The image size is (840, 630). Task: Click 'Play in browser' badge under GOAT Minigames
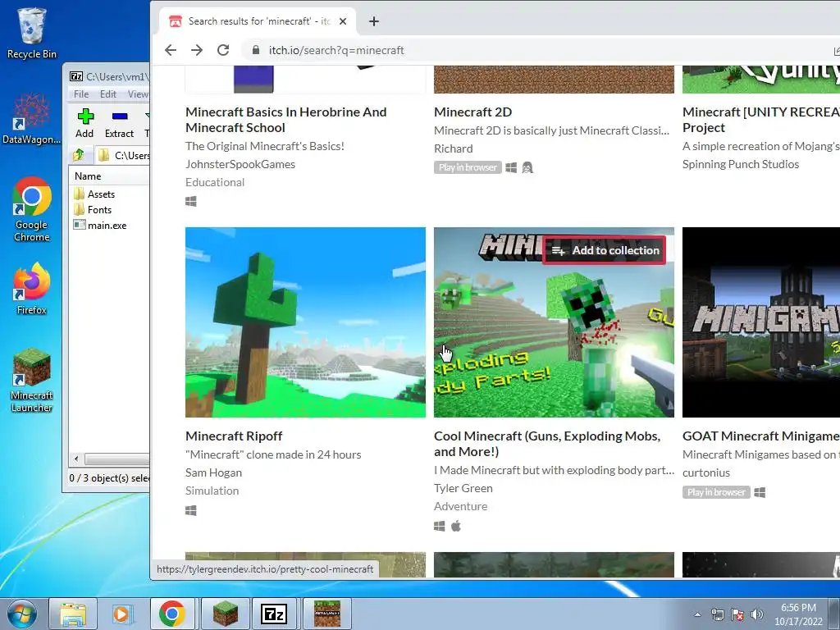pos(716,492)
